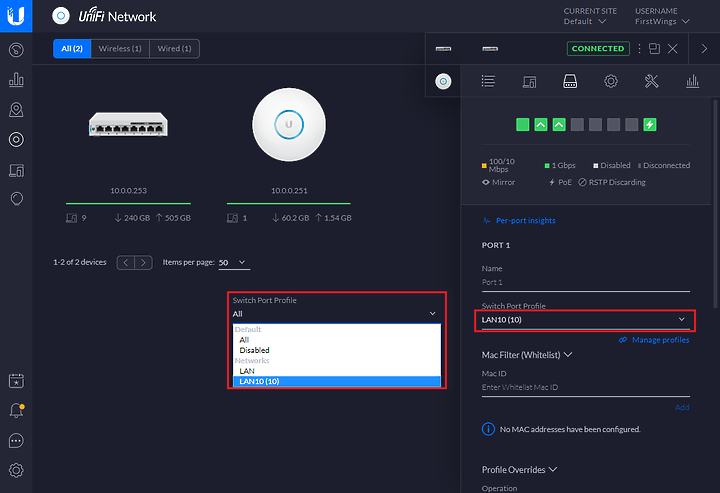Open the Insights lightbulb icon in sidebar
Screen dimensions: 720x493
pyautogui.click(x=16, y=199)
